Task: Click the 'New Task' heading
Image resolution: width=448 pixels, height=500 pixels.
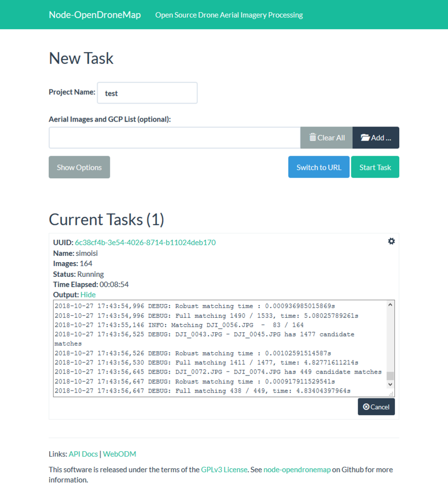Action: coord(81,59)
